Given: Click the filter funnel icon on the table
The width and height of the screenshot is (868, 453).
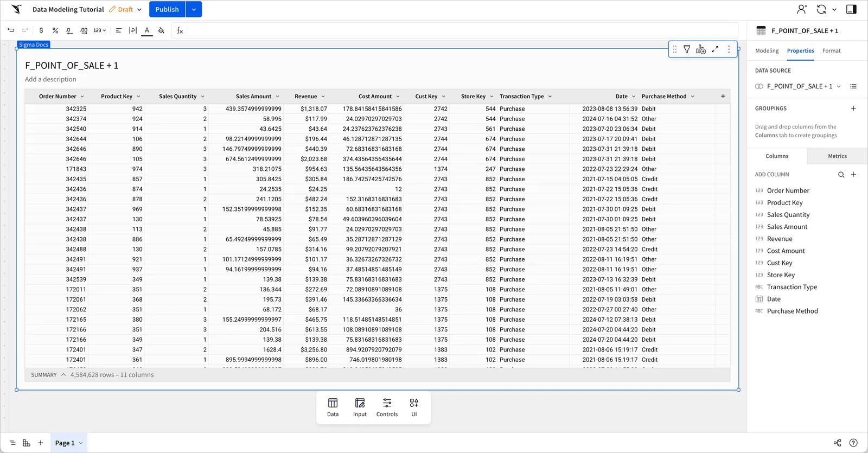Looking at the screenshot, I should point(687,49).
